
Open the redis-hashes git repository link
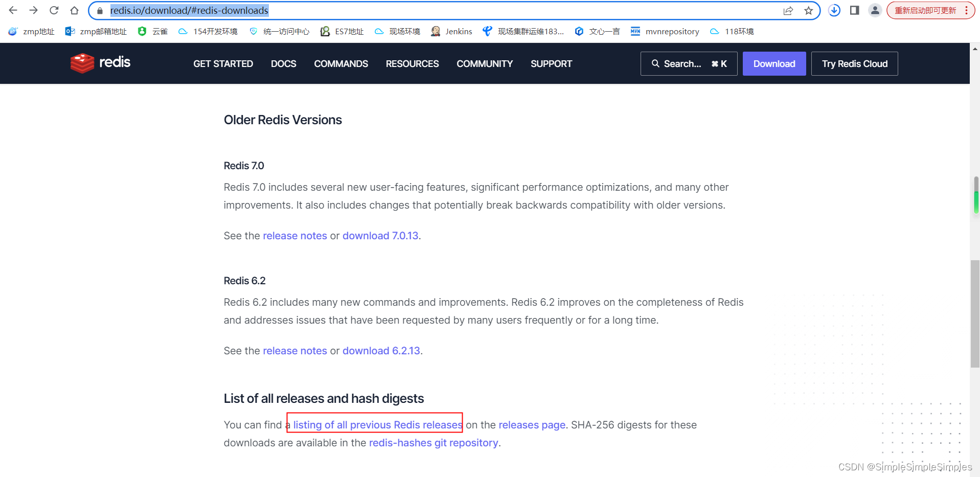click(x=434, y=443)
